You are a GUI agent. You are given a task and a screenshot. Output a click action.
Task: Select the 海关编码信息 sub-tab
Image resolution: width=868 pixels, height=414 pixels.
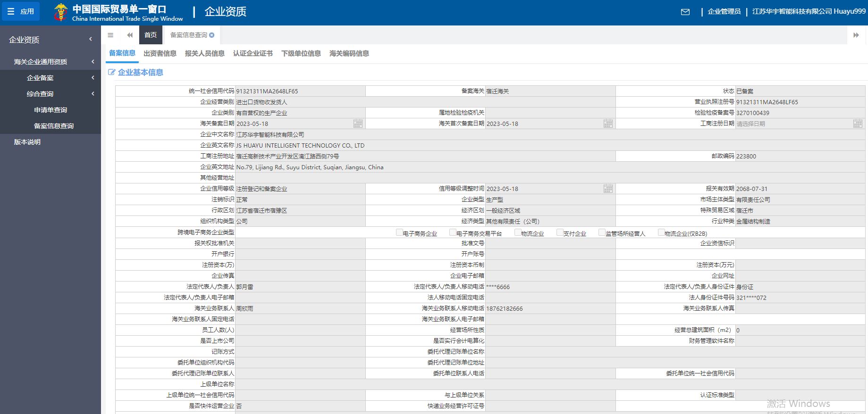(349, 53)
